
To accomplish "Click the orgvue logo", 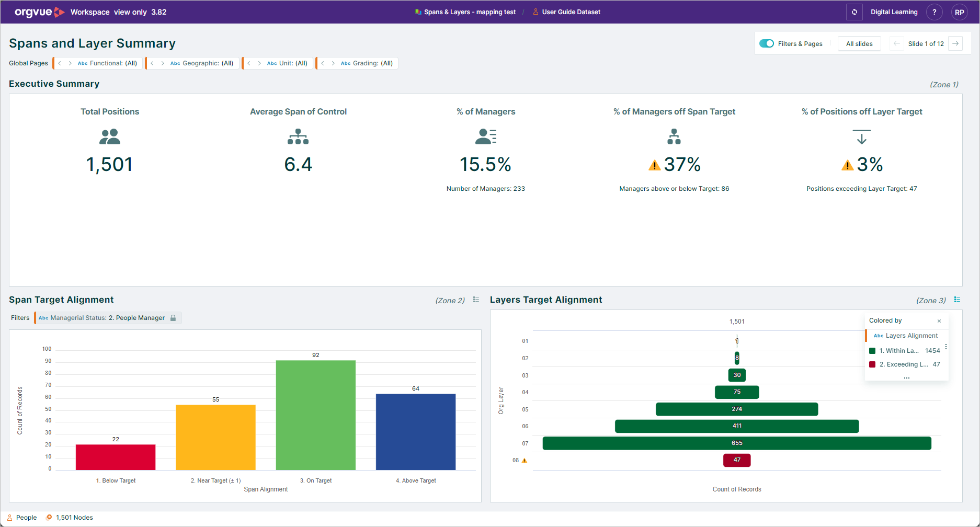I will [40, 12].
